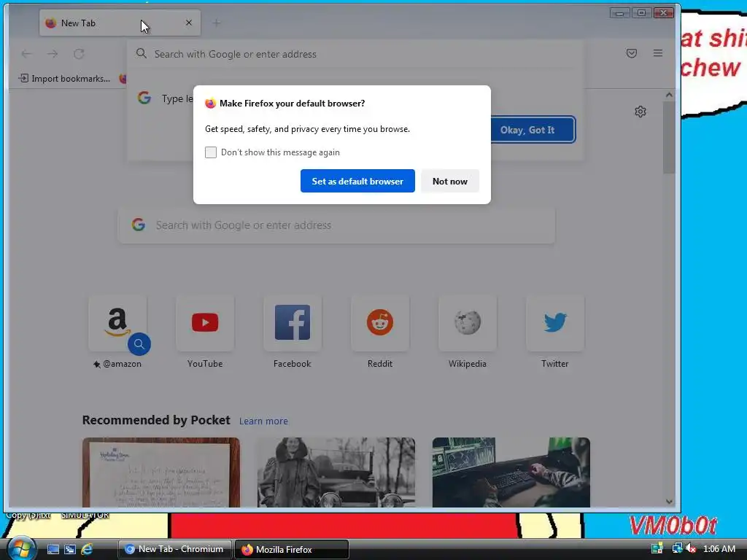This screenshot has height=560, width=747.
Task: Click Import bookmarks toolbar item
Action: tap(64, 79)
